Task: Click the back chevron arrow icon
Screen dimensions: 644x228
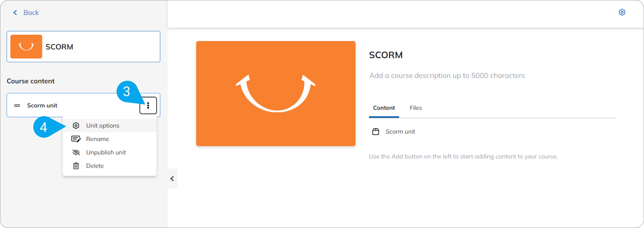Action: tap(15, 13)
